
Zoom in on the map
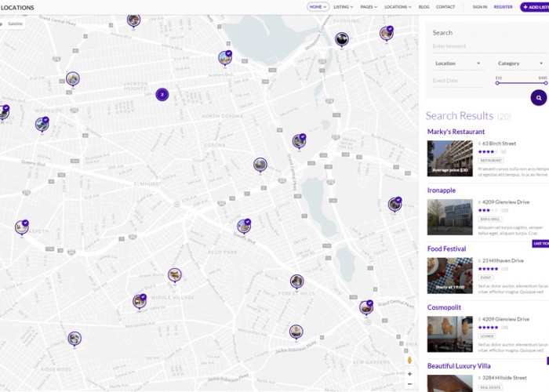pos(409,374)
